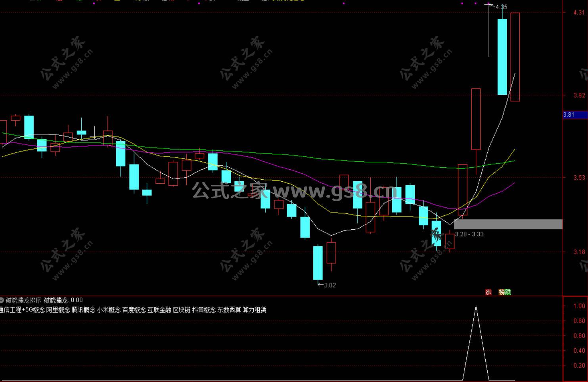The width and height of the screenshot is (588, 382).
Task: Click the 4.31 price axis label
Action: point(579,12)
